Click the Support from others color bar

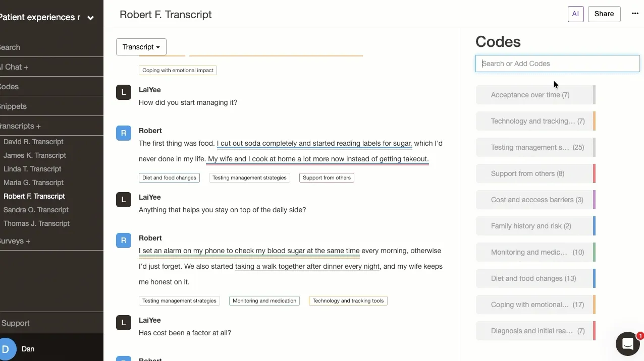click(594, 173)
